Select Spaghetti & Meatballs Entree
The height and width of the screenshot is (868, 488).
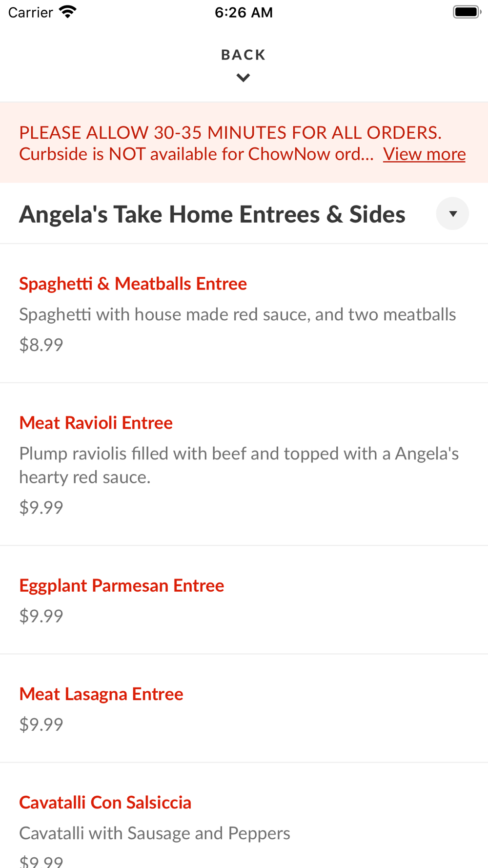click(133, 284)
